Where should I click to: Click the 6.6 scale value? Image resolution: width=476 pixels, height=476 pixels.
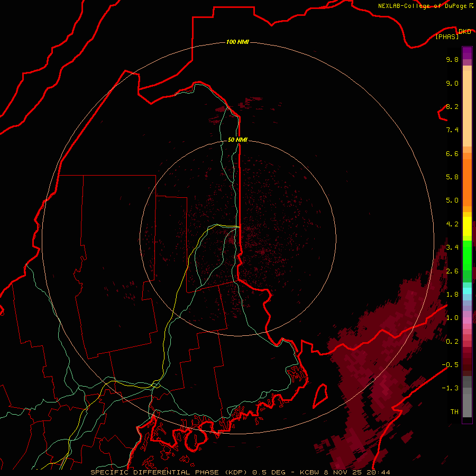coord(452,153)
